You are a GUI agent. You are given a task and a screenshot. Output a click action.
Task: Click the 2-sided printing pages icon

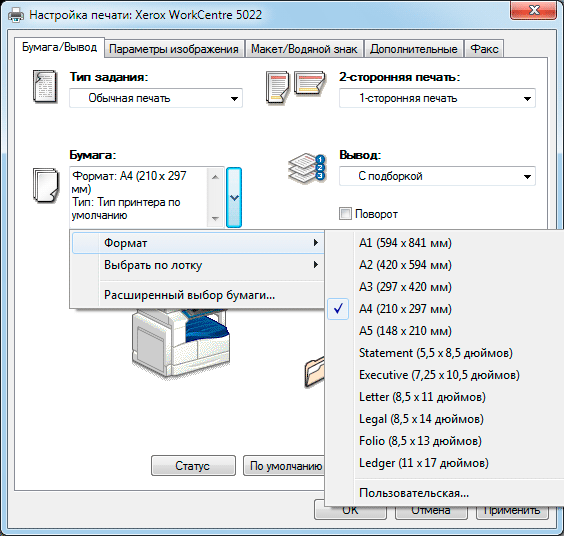click(x=295, y=87)
